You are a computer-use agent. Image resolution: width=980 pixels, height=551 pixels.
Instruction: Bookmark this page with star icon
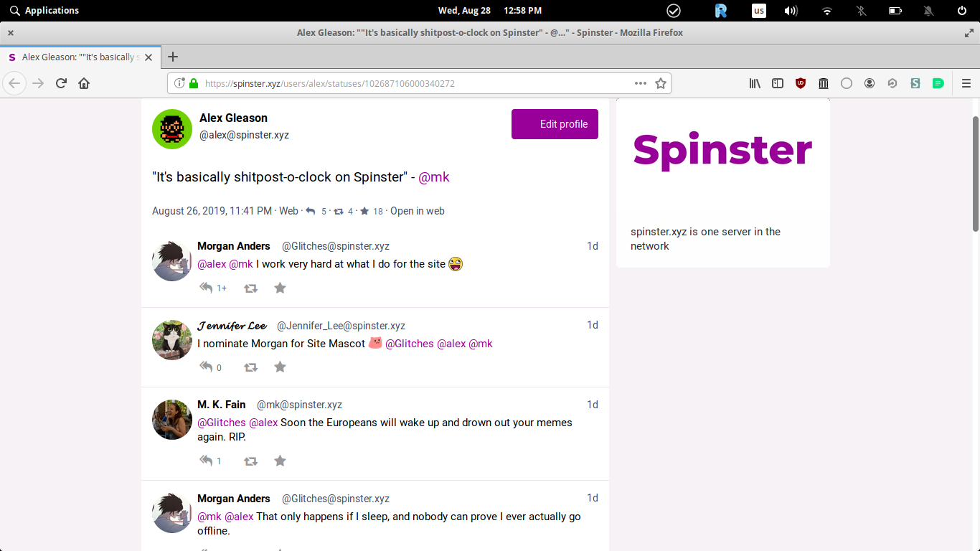click(x=661, y=83)
